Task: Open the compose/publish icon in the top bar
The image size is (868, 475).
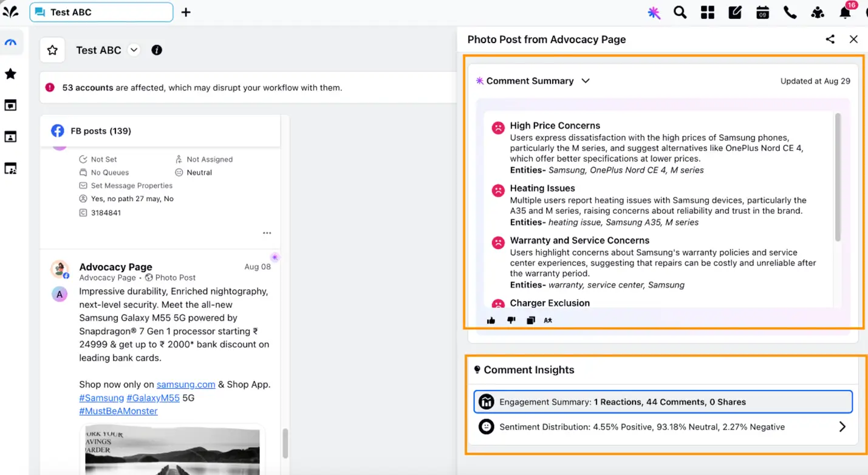Action: (x=734, y=12)
